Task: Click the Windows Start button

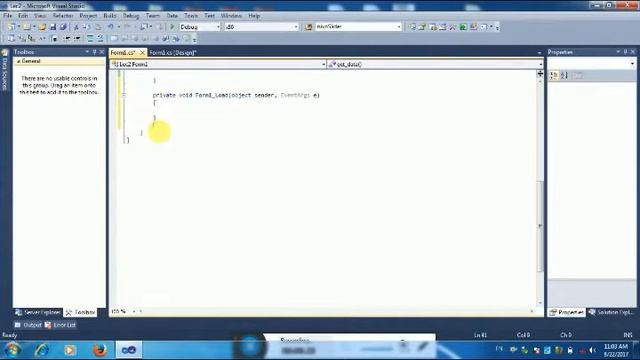Action: pos(13,350)
